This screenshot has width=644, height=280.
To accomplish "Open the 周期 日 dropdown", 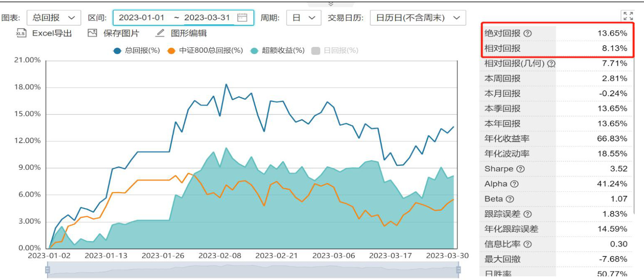I will click(x=304, y=18).
